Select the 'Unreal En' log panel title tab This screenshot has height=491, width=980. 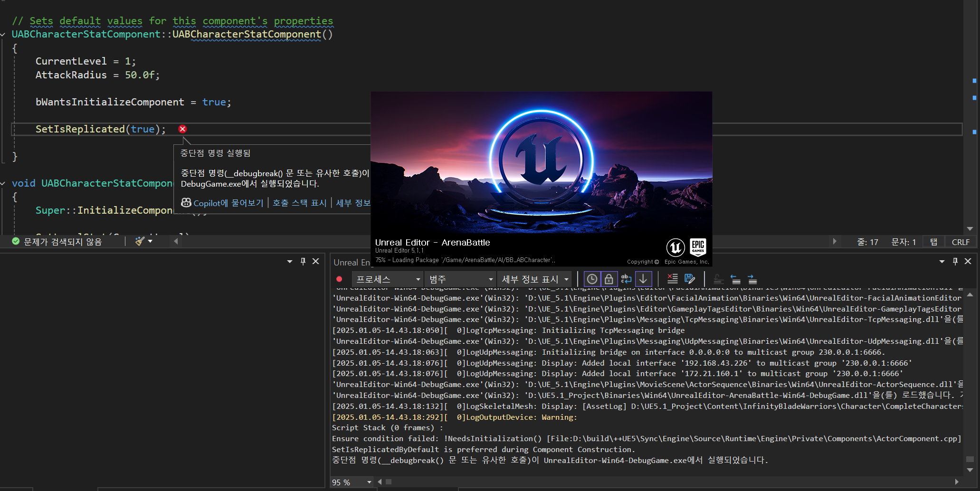[x=352, y=262]
